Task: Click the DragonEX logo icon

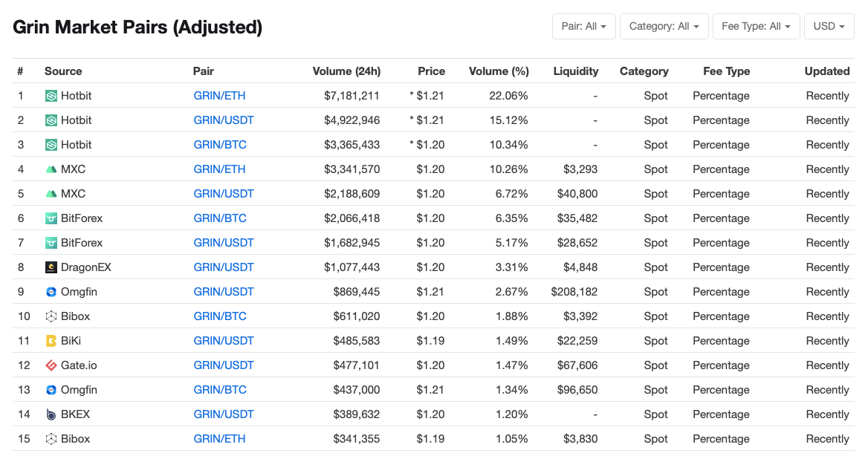Action: (x=51, y=267)
